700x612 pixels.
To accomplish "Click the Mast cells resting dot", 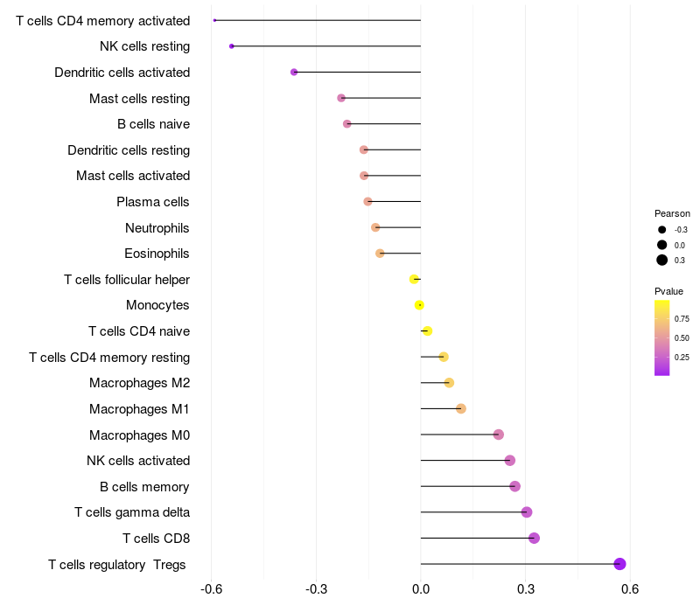I will tap(341, 98).
